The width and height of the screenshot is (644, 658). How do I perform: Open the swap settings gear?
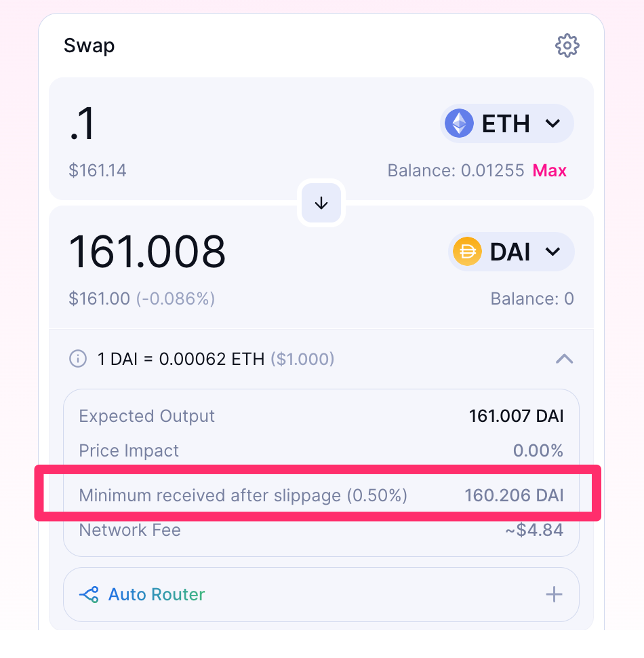pos(567,45)
